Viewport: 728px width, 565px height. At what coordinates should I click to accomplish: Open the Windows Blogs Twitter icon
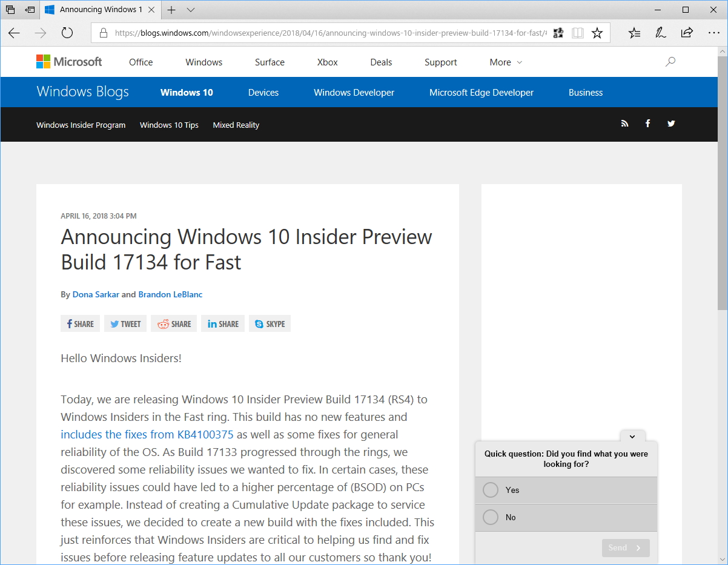point(670,124)
